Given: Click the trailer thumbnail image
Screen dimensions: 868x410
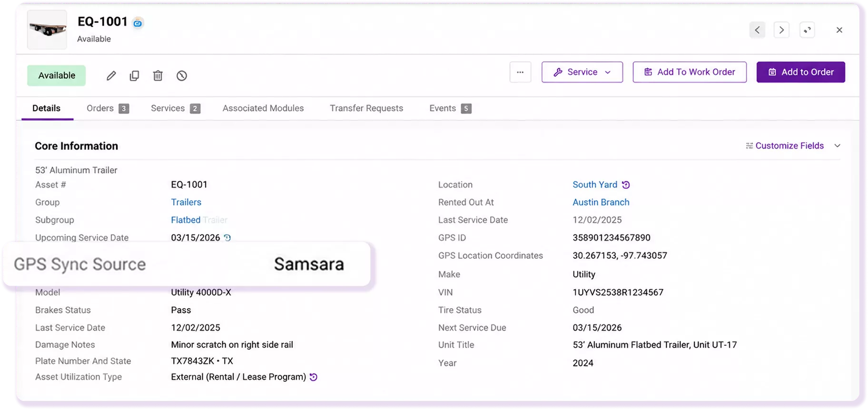Looking at the screenshot, I should point(47,30).
